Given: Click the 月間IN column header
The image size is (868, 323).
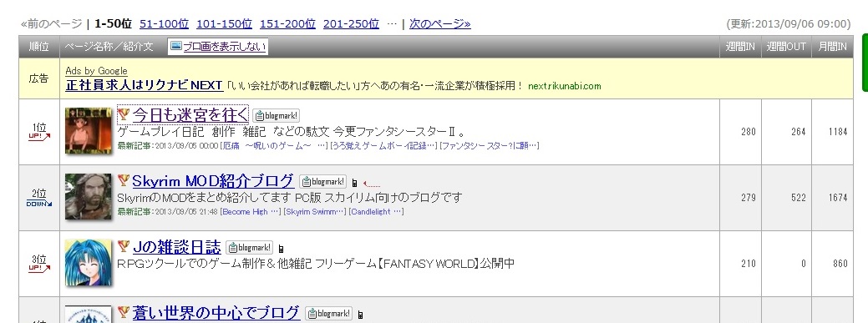Looking at the screenshot, I should [x=832, y=47].
